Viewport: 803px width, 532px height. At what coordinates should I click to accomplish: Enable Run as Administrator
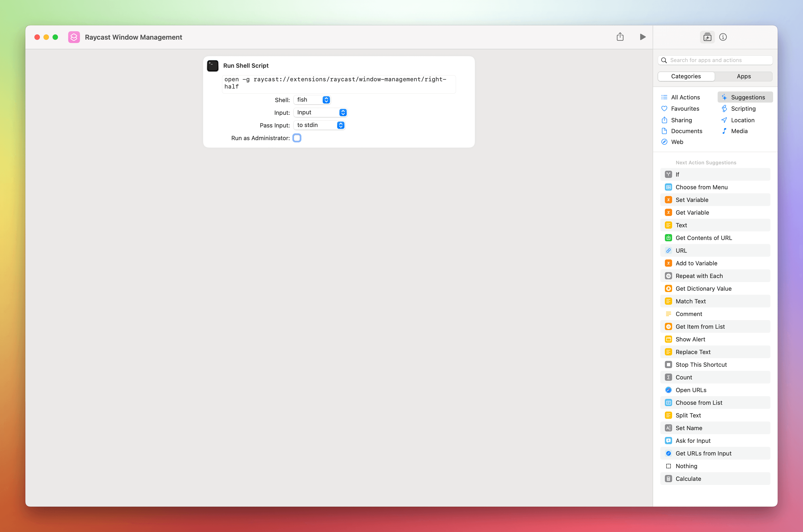(x=297, y=138)
